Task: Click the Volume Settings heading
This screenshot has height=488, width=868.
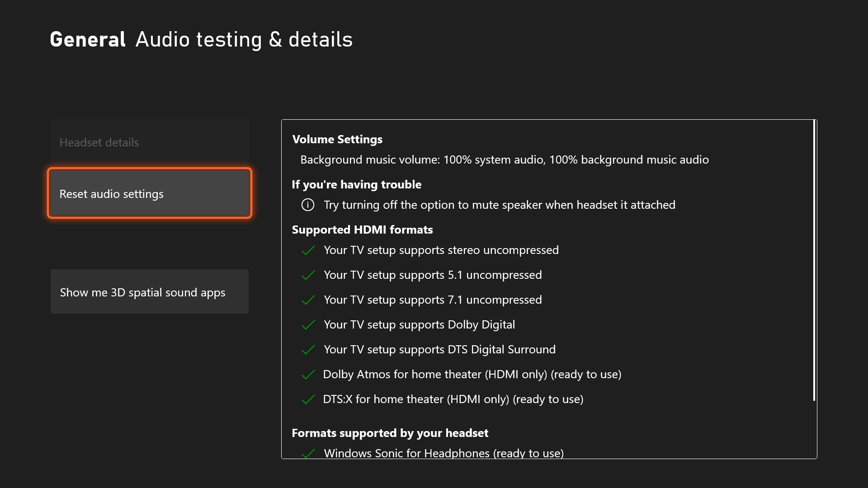Action: coord(337,139)
